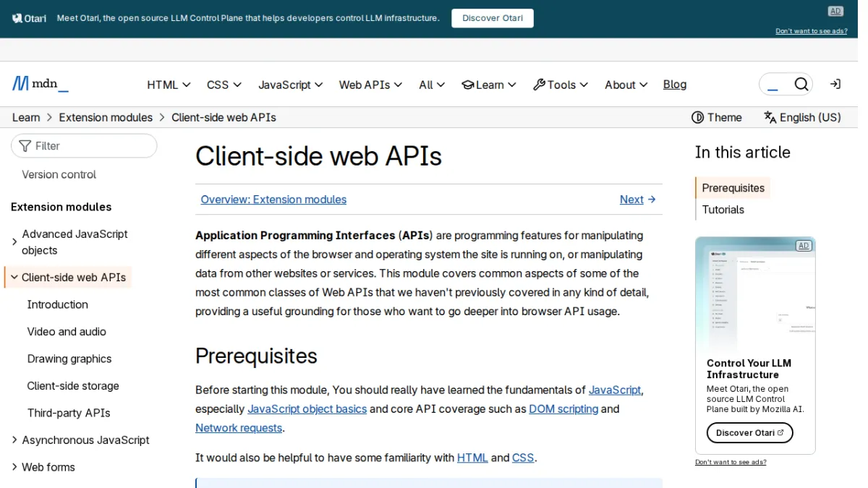Select Version control in the sidebar
This screenshot has width=868, height=488.
pos(59,174)
